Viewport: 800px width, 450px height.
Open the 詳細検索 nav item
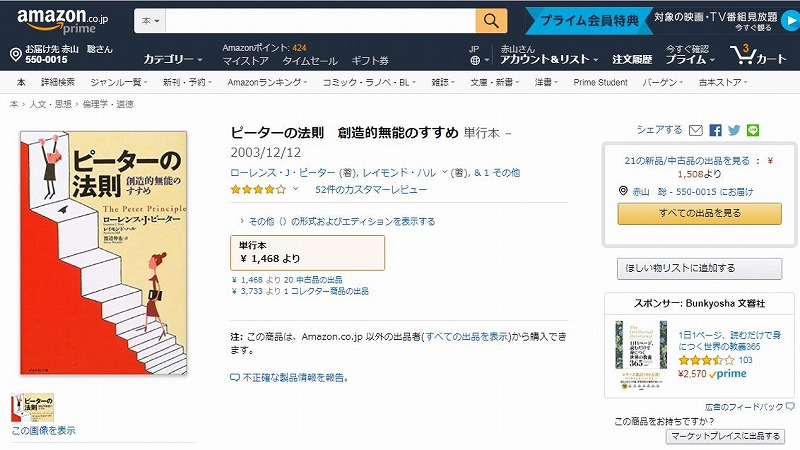[x=58, y=82]
